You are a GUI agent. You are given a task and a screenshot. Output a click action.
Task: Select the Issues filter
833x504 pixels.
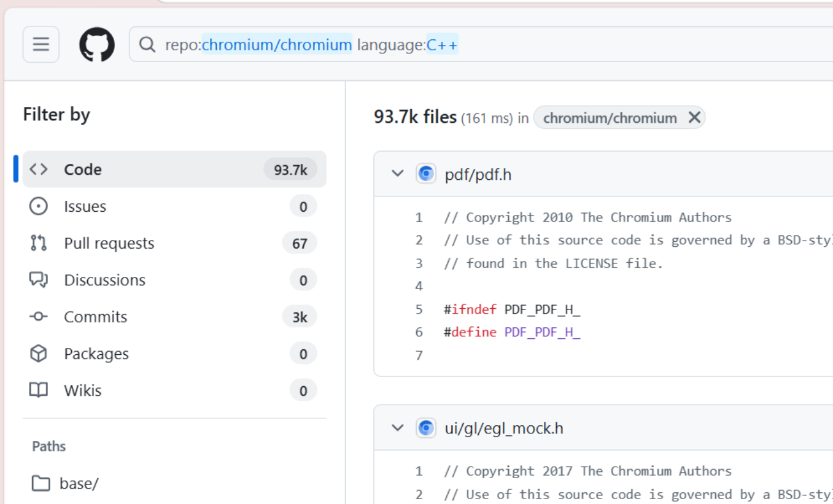[x=174, y=206]
